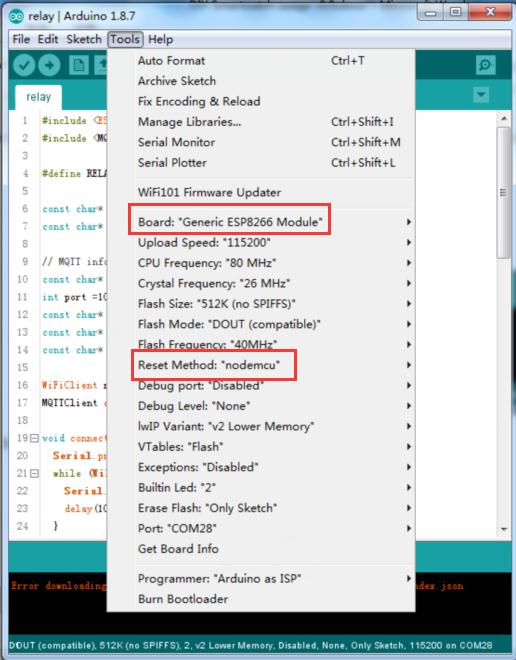Collapse the fold marker on line 19

click(x=34, y=438)
